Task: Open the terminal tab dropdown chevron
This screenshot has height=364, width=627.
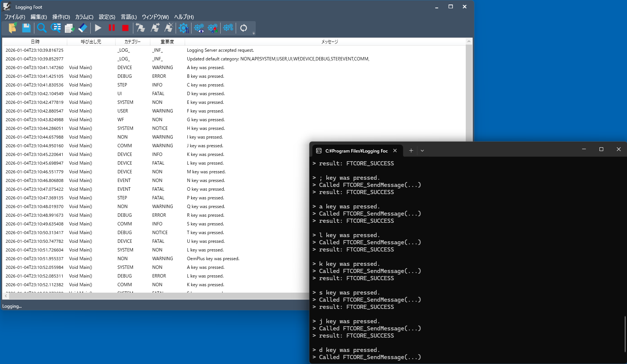Action: [x=422, y=151]
